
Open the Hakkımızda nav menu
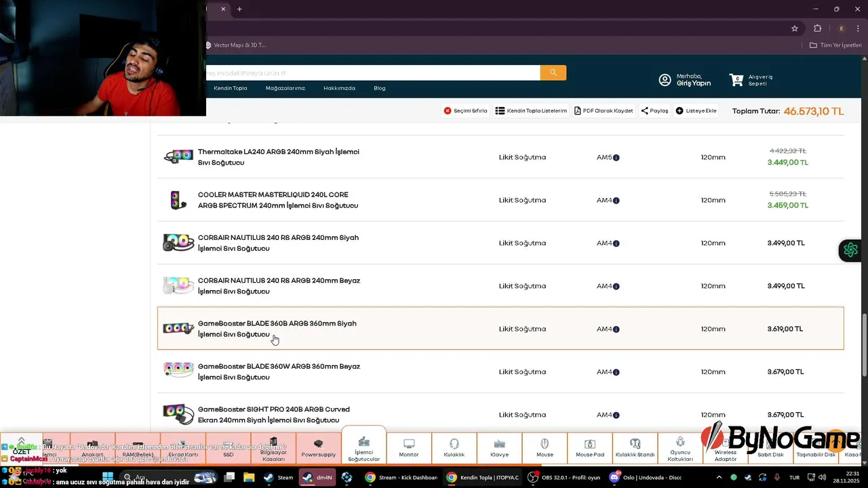pyautogui.click(x=339, y=88)
